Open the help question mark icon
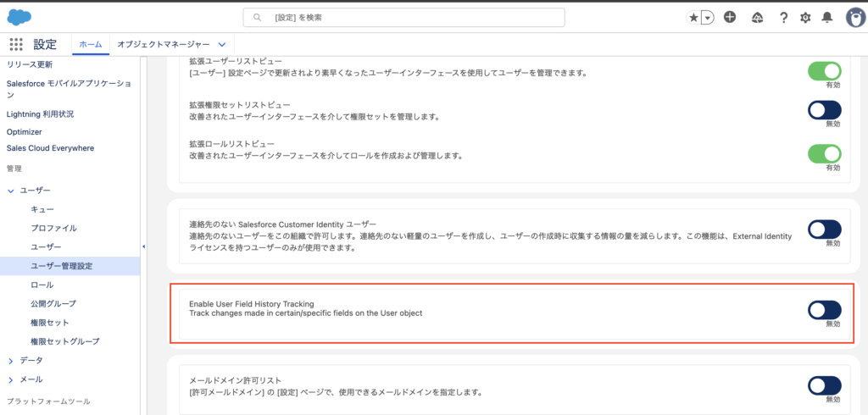 (x=783, y=18)
